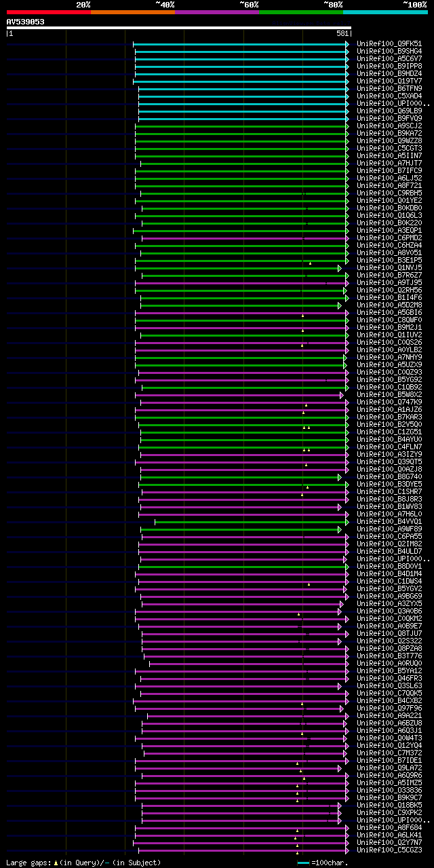Select the UniRef100_A9A221 label
434x868 pixels.
coord(389,715)
